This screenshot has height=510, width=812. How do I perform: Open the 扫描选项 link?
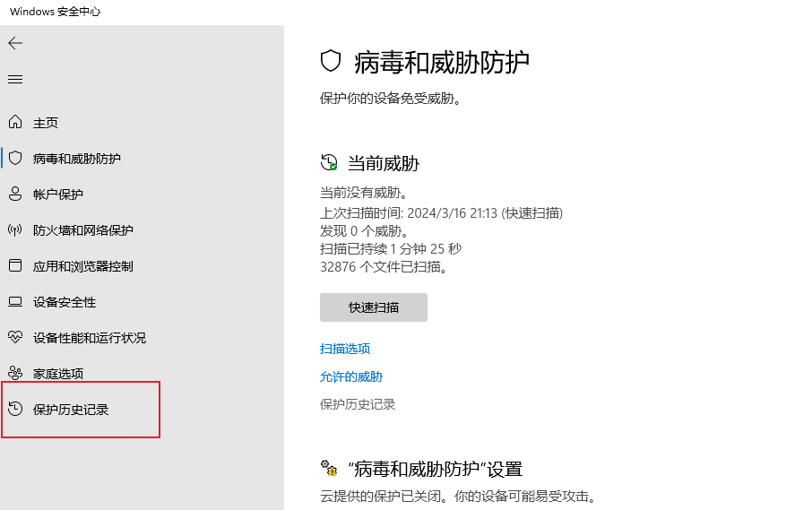point(345,349)
